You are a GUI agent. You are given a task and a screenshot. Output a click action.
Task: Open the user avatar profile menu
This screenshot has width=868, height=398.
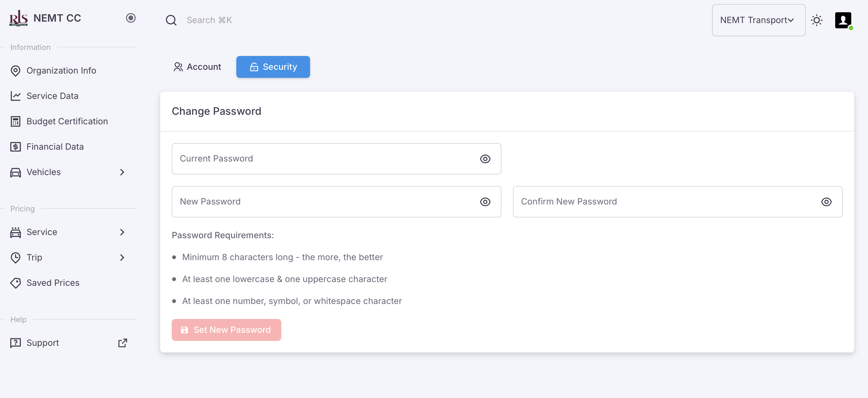pos(843,20)
